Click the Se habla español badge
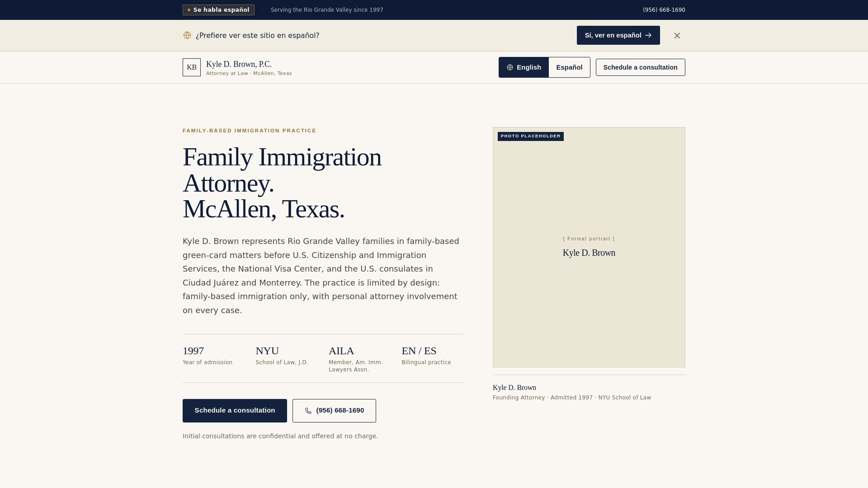Screen dimensions: 868x488 (218, 10)
